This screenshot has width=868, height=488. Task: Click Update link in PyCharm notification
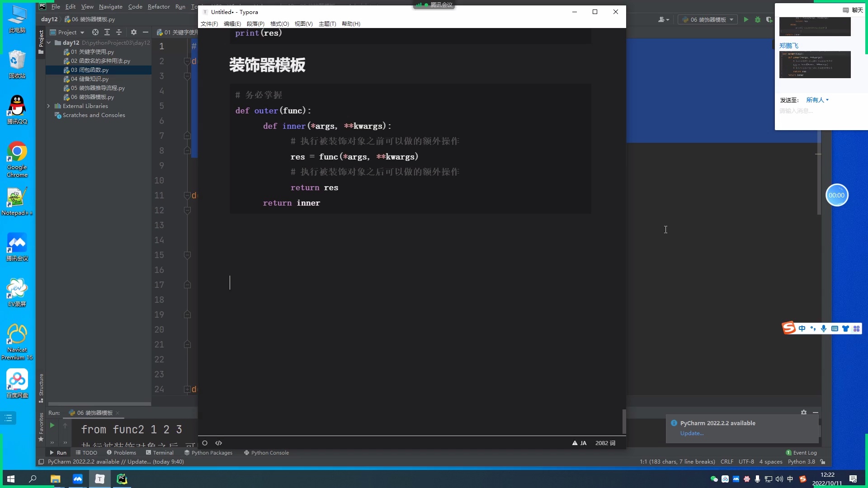pos(692,433)
